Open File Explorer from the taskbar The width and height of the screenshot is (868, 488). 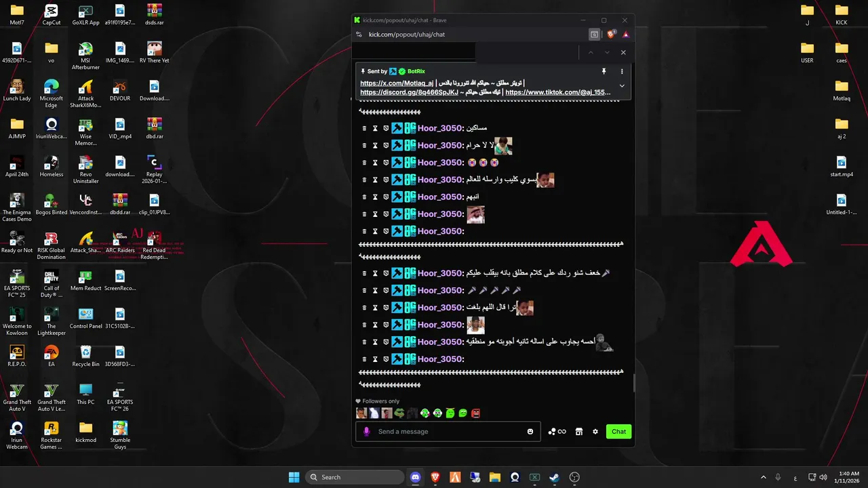coord(494,477)
